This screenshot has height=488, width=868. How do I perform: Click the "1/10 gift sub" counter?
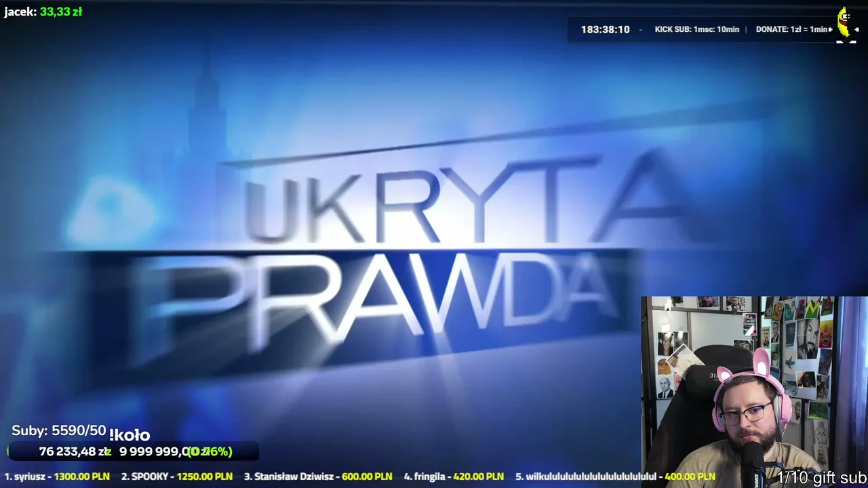pos(821,479)
